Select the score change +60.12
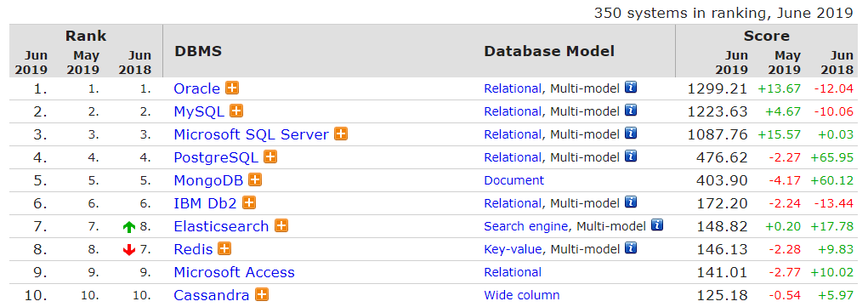Image resolution: width=868 pixels, height=307 pixels. 832,180
